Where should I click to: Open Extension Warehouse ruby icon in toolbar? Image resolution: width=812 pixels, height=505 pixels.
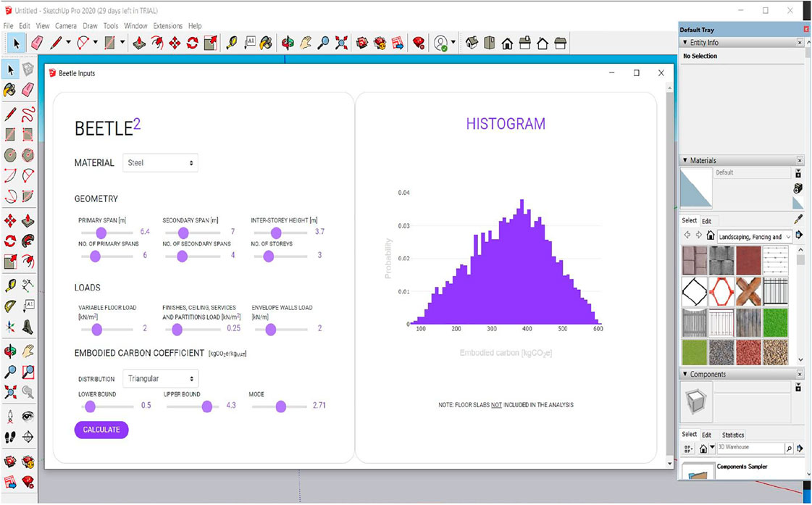[x=419, y=43]
